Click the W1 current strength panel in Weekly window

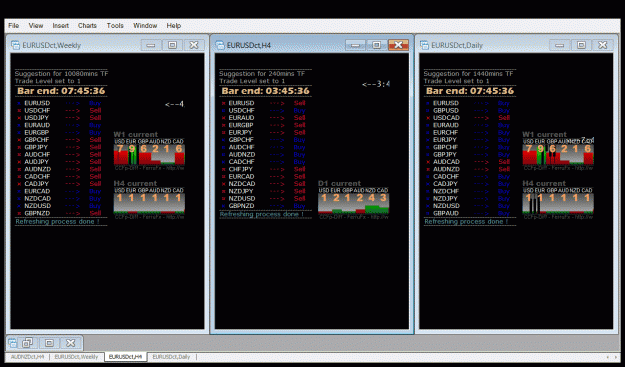click(x=149, y=151)
